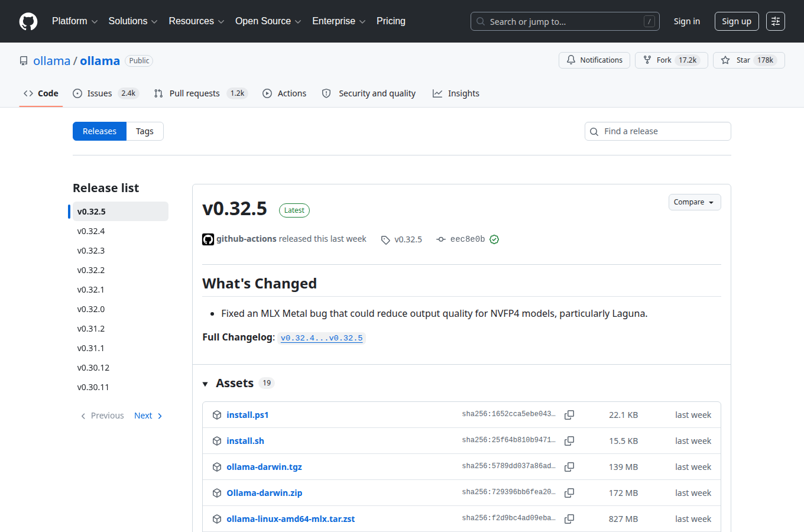
Task: Select v0.30.12 in the release list
Action: [x=120, y=368]
